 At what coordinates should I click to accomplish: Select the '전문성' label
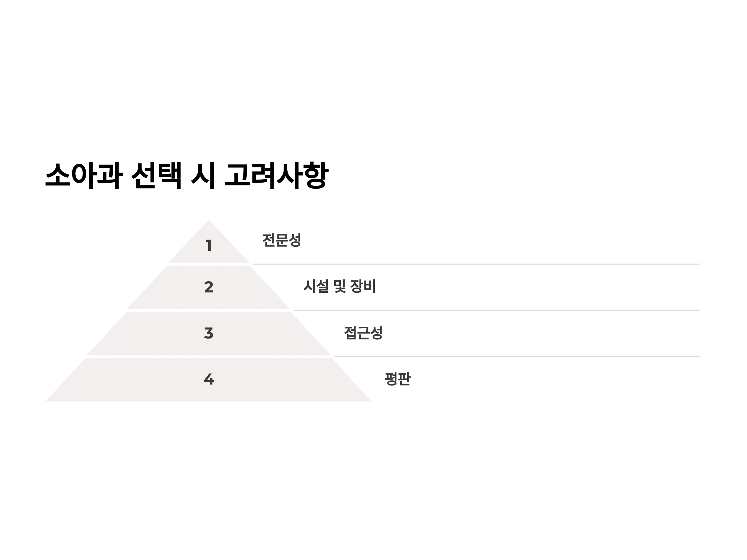(x=282, y=240)
